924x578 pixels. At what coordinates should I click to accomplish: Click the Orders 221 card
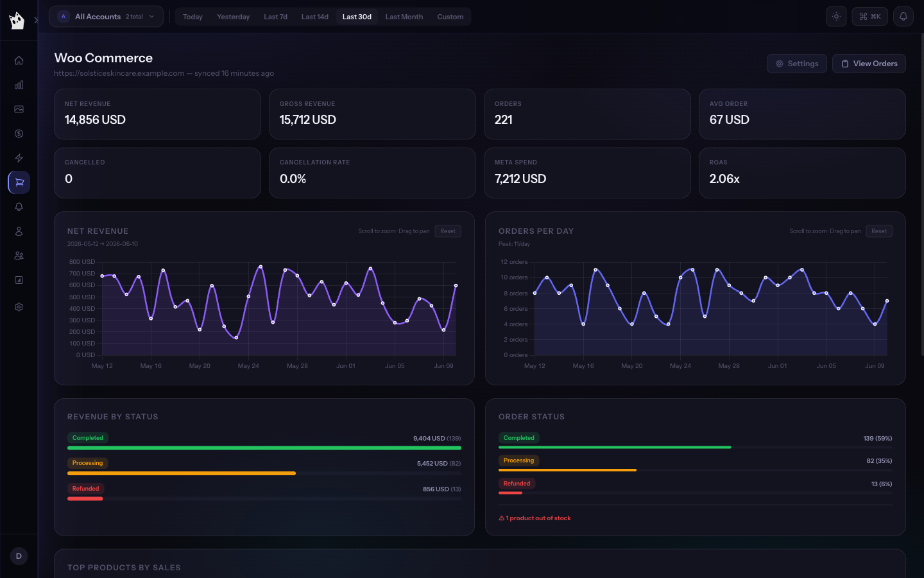587,114
